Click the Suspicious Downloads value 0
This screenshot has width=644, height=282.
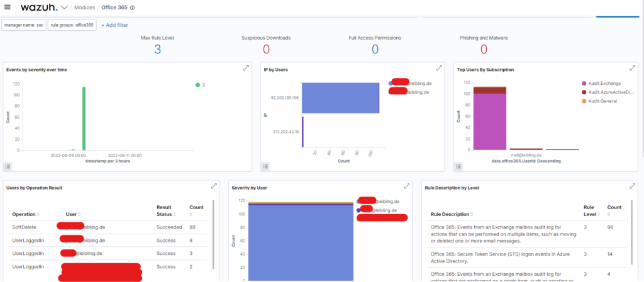click(266, 50)
